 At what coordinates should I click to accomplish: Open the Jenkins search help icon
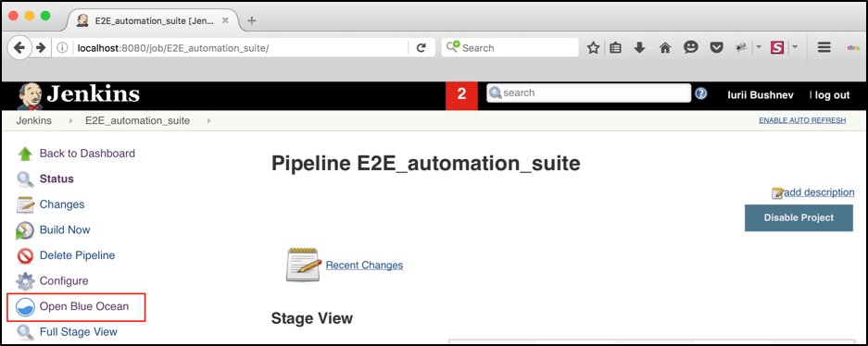point(701,93)
